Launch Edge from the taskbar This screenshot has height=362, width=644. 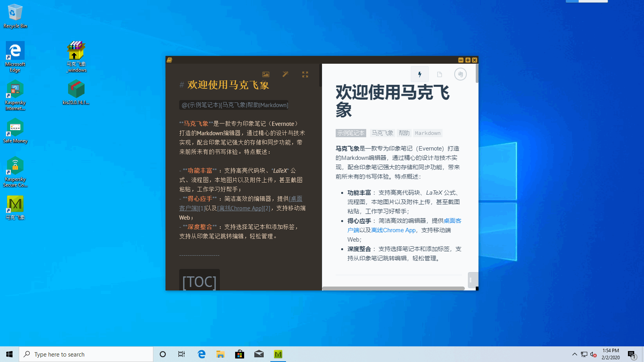click(201, 354)
